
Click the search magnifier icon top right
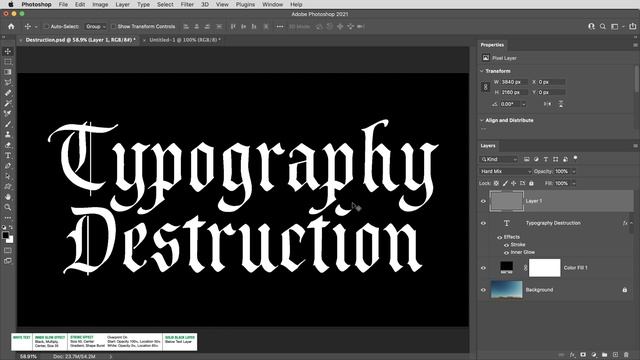[602, 27]
